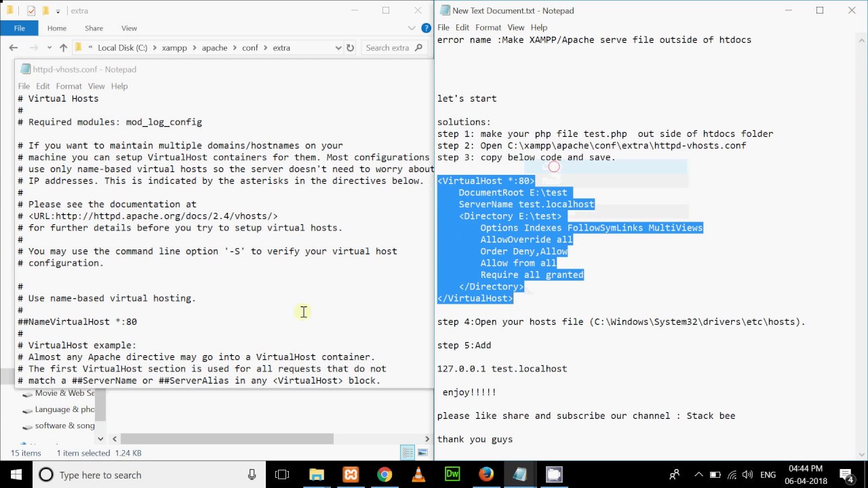The height and width of the screenshot is (488, 868).
Task: Expand the apache breadcrumb arrow
Action: tap(235, 48)
